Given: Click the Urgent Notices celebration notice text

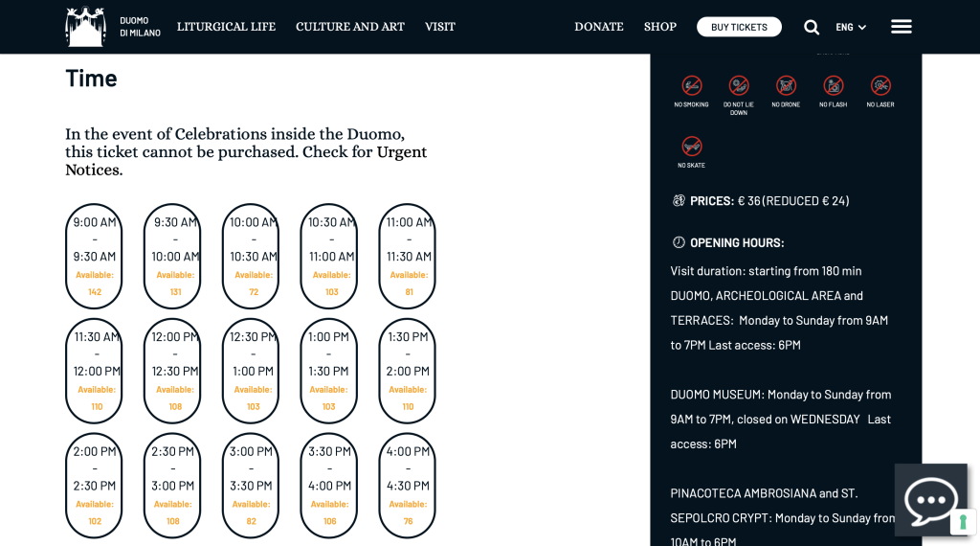Looking at the screenshot, I should point(246,152).
